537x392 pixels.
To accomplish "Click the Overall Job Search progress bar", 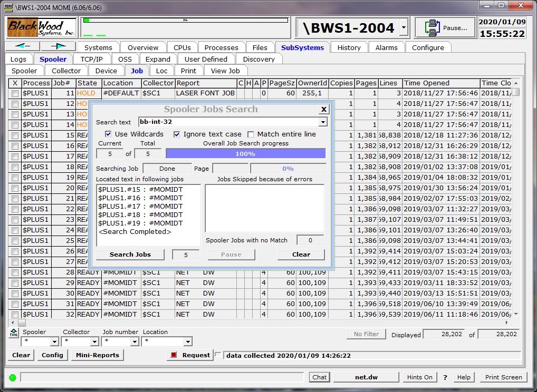I will point(245,154).
